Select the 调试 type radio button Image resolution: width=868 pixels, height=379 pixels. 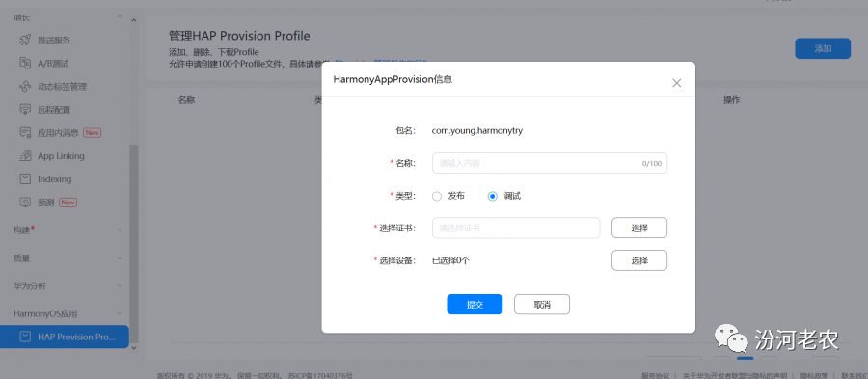pyautogui.click(x=492, y=196)
